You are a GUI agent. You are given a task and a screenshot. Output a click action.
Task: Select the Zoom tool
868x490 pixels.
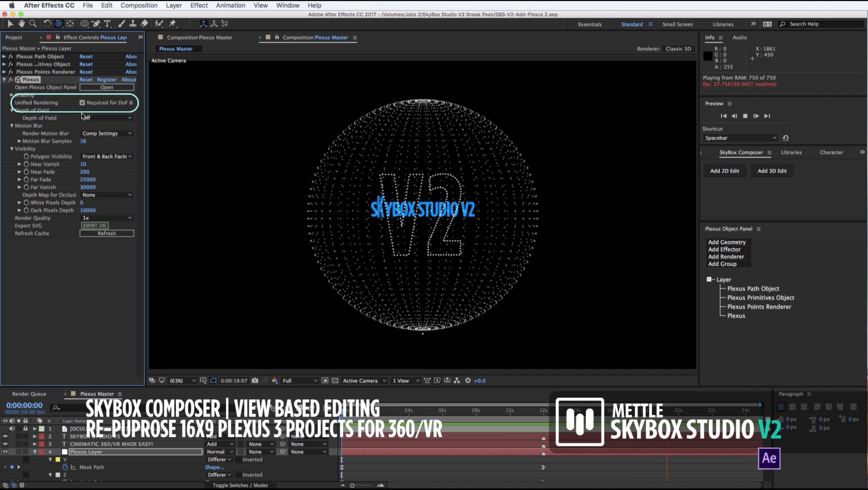click(x=33, y=24)
